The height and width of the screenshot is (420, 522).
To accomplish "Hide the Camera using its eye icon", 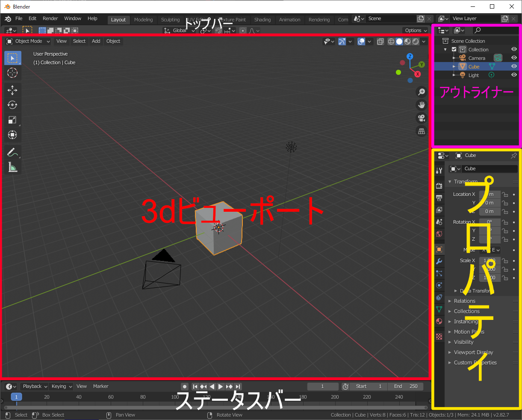I will pos(514,58).
